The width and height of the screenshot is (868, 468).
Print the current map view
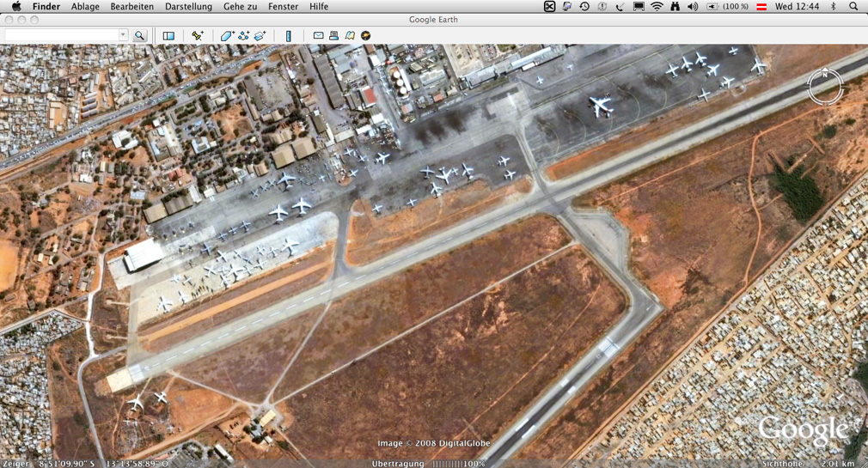point(333,36)
